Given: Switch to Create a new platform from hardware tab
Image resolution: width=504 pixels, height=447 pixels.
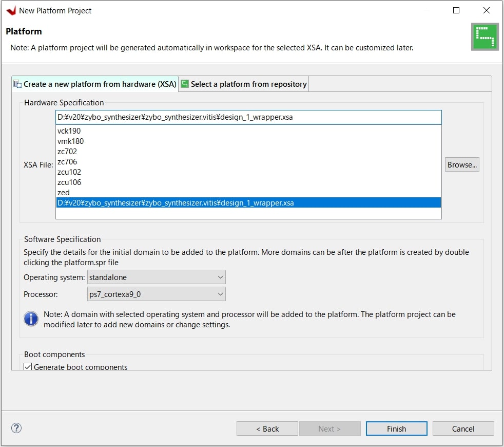Looking at the screenshot, I should 95,84.
